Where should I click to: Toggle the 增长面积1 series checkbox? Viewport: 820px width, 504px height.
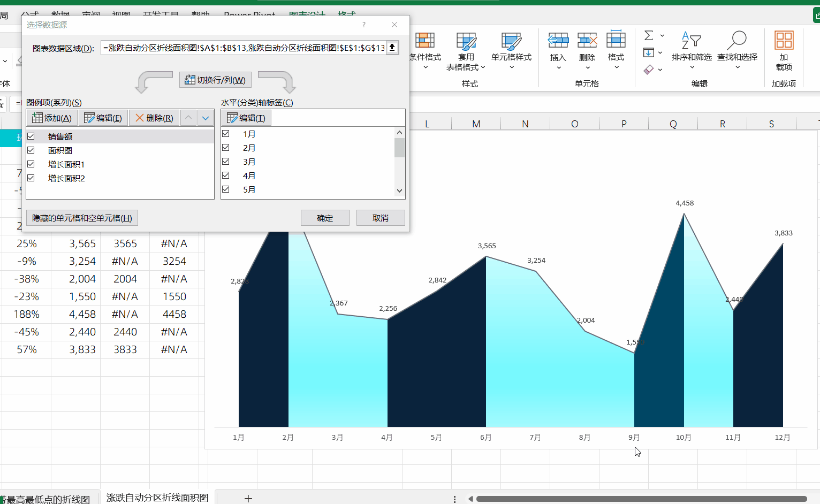coord(31,164)
